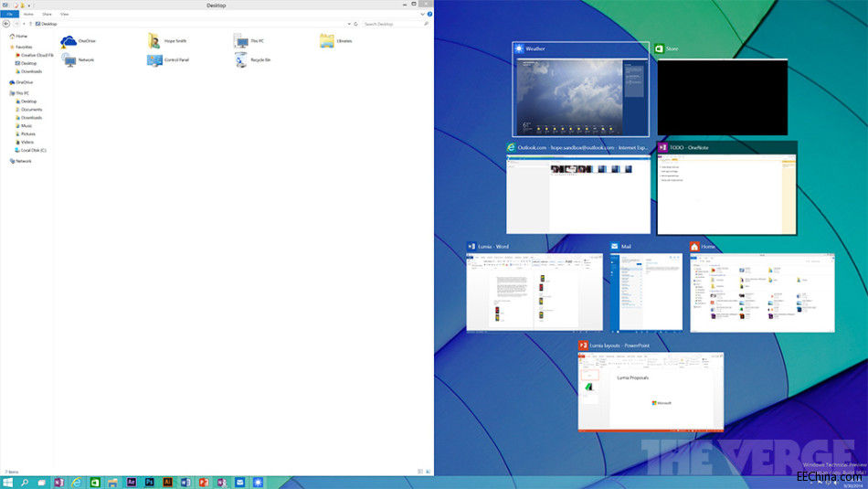
Task: Open the File tab in Explorer
Action: [x=9, y=14]
